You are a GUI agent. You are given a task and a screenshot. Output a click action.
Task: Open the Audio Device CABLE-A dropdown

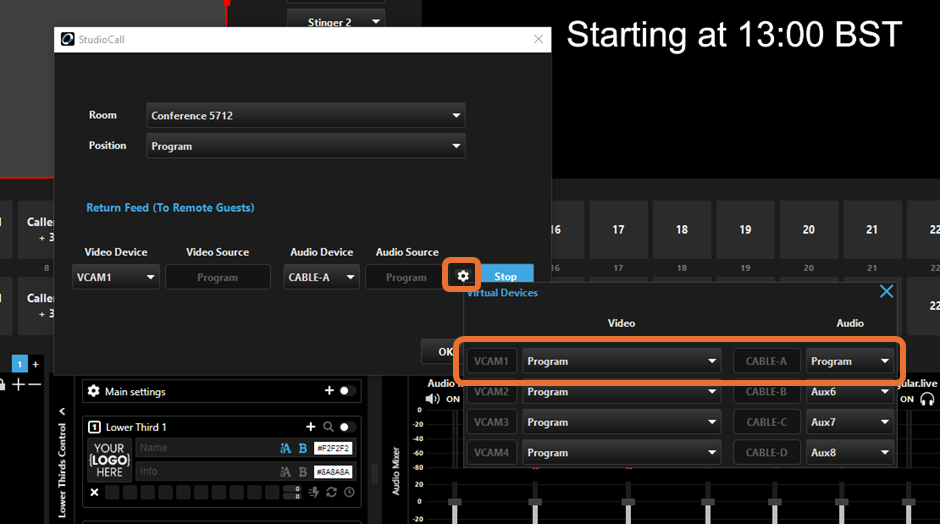321,277
